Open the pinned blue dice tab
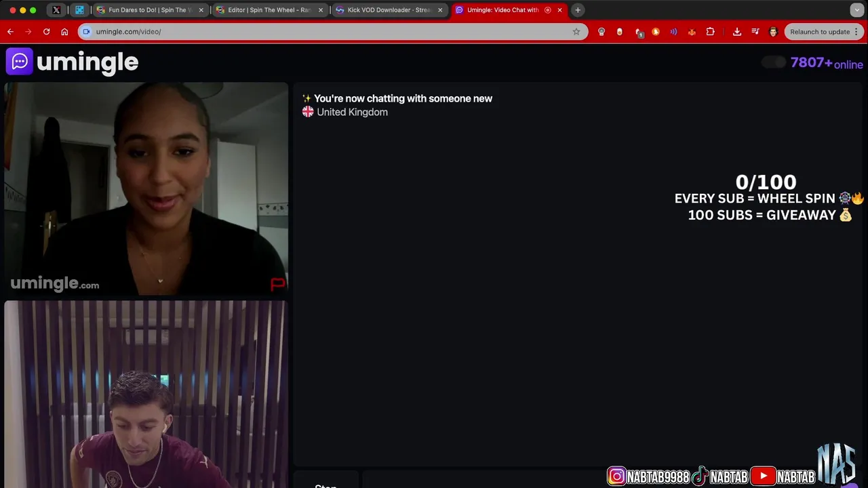This screenshot has height=488, width=868. point(79,10)
